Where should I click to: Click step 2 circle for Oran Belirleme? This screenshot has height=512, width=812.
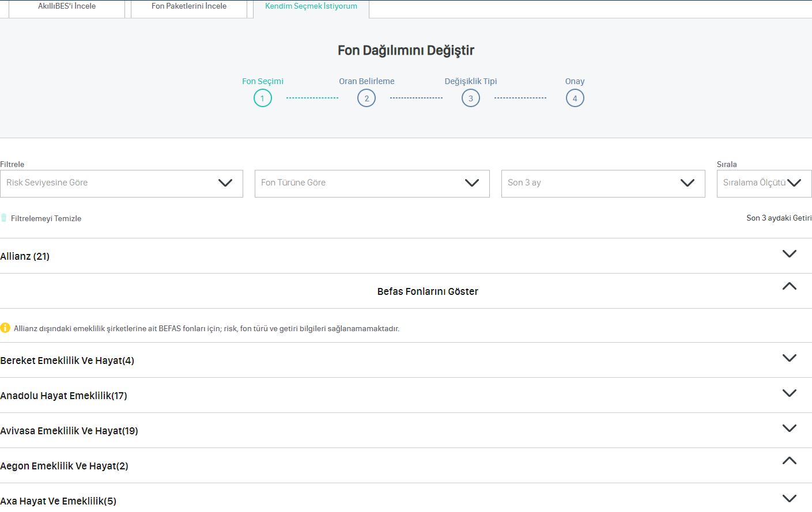pos(367,98)
